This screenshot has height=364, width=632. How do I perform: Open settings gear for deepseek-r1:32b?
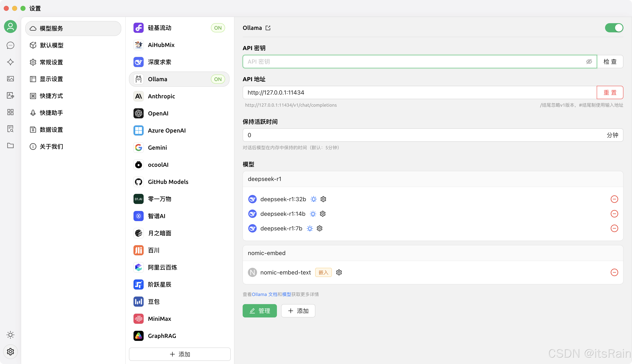click(323, 199)
